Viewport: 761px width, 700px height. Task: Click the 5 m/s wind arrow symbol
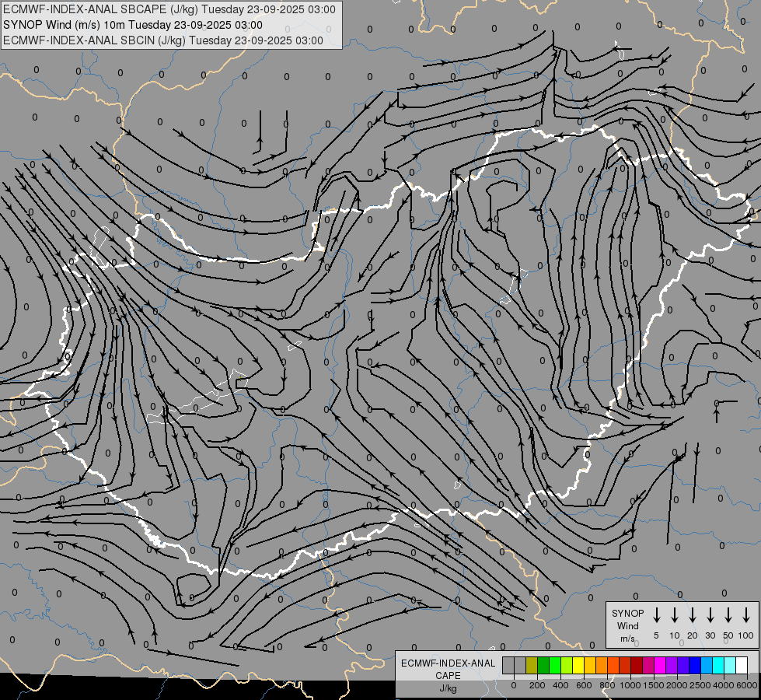tap(656, 614)
